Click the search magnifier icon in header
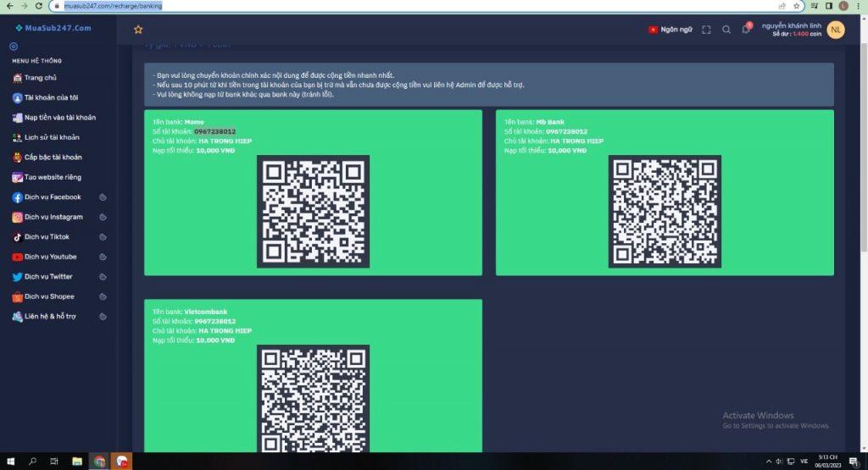This screenshot has height=470, width=868. [726, 30]
